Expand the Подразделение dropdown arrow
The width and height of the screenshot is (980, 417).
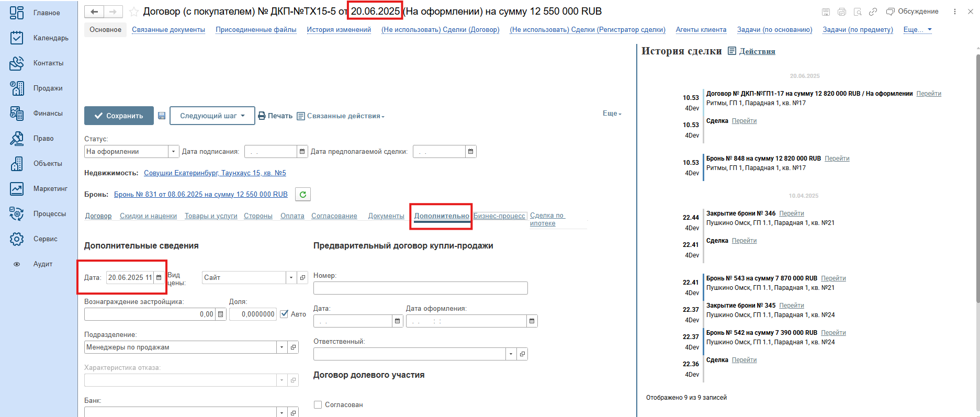point(282,347)
